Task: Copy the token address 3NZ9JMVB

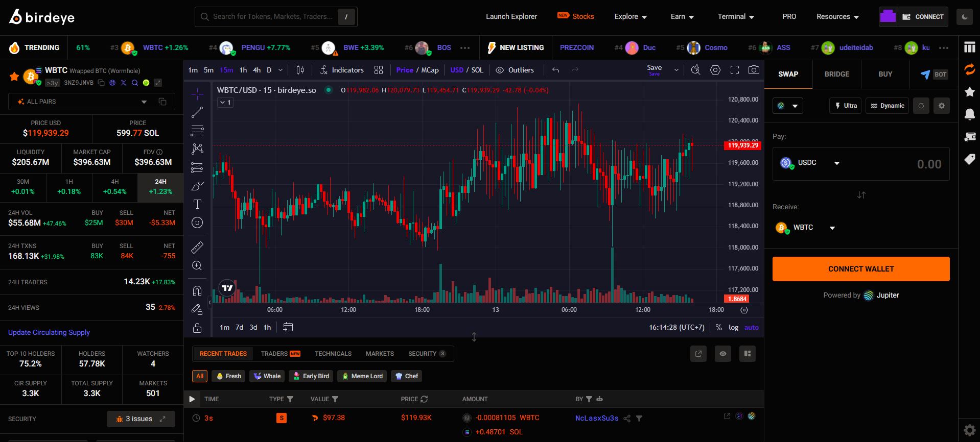Action: pyautogui.click(x=101, y=83)
